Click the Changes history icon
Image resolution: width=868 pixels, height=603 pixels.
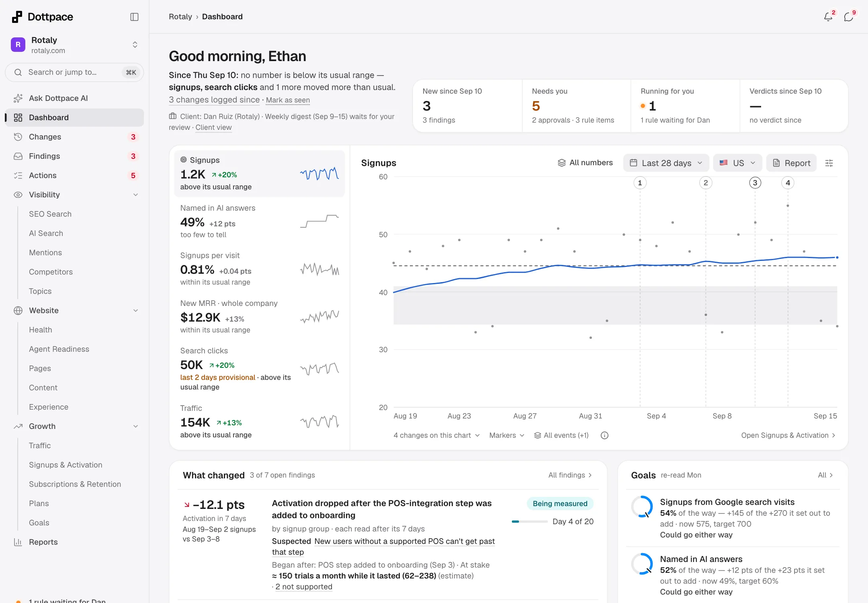pyautogui.click(x=18, y=137)
